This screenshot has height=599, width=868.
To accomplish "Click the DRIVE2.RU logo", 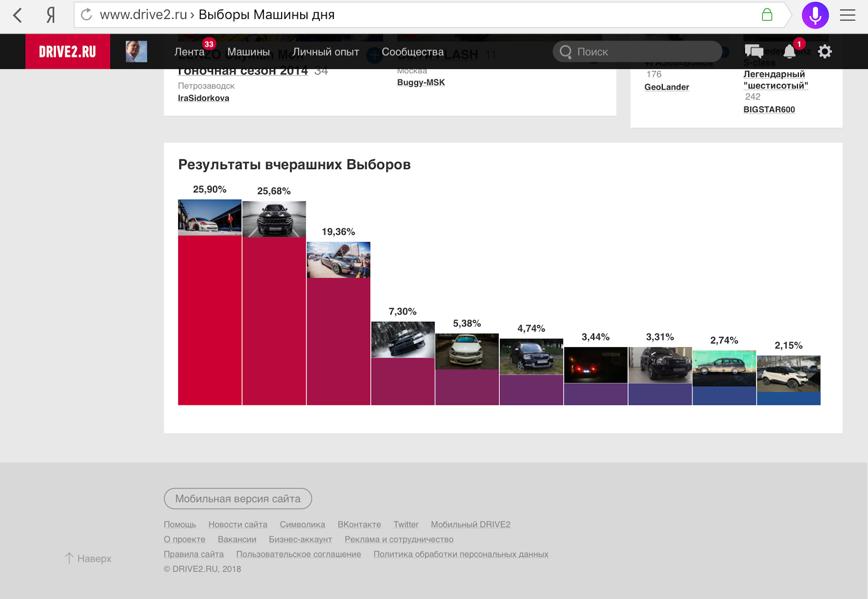I will pos(67,52).
